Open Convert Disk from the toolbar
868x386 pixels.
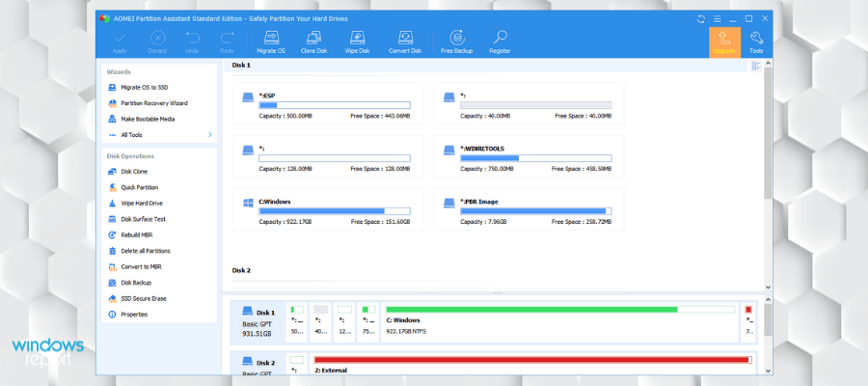[405, 42]
